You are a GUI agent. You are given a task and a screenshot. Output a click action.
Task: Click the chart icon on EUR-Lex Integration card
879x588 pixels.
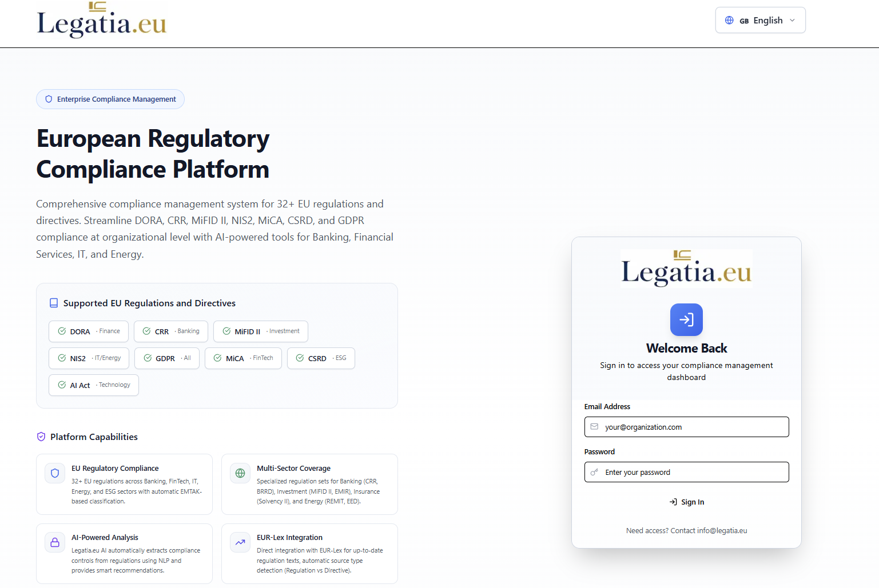pos(240,542)
